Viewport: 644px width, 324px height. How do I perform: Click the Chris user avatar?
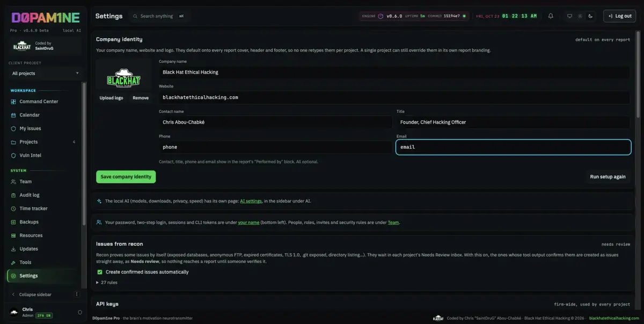14,312
